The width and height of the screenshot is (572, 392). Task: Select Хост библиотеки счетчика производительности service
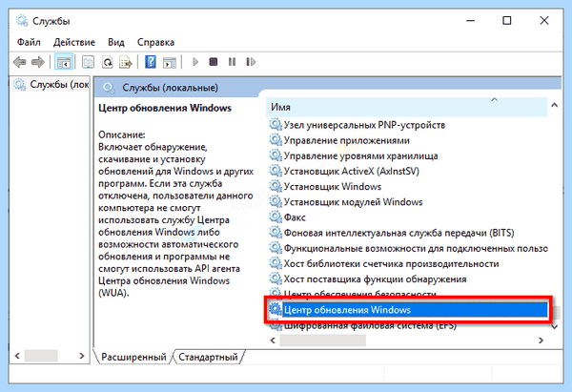391,263
